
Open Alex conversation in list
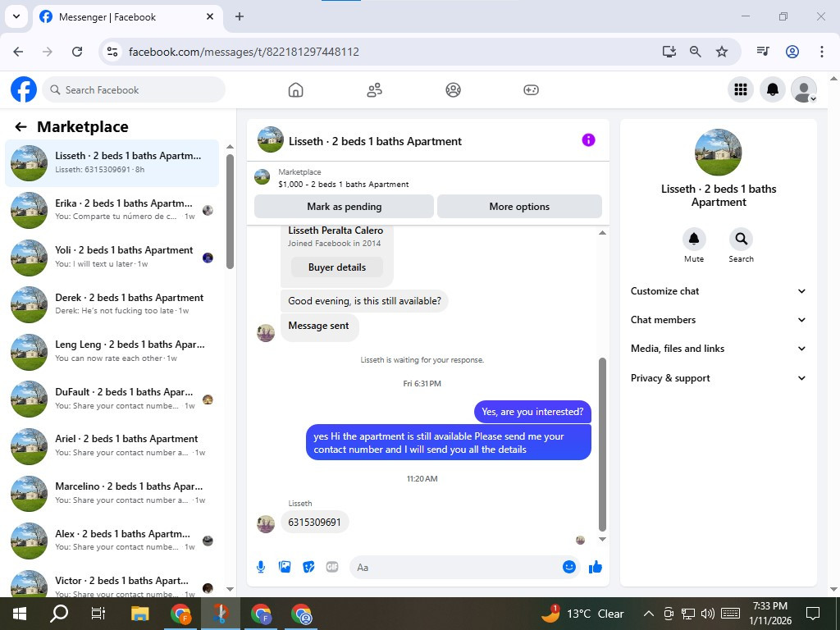click(112, 541)
